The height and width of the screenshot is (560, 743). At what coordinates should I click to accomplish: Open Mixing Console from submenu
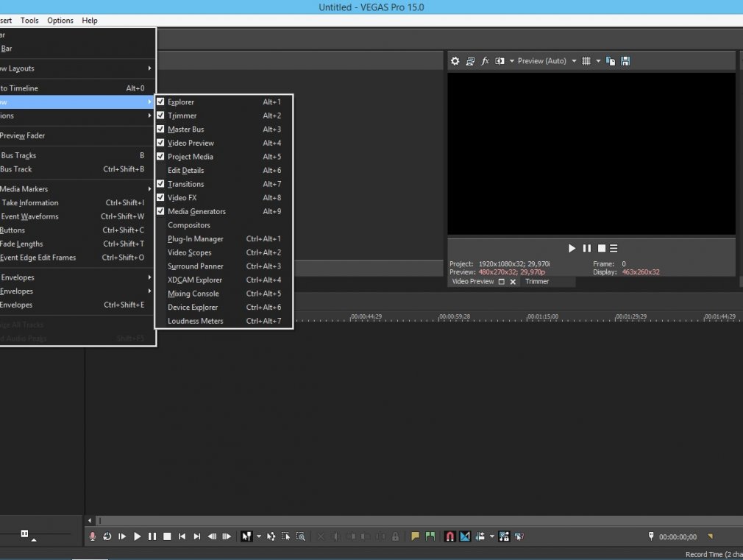pyautogui.click(x=224, y=294)
